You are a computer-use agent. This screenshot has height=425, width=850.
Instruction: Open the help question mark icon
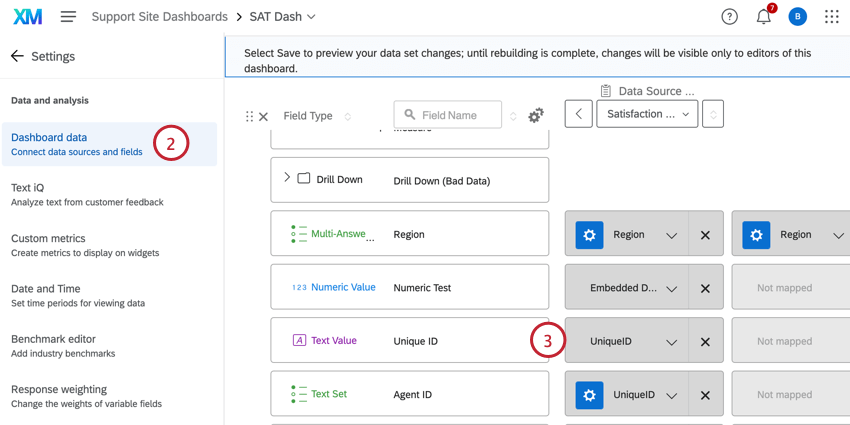pos(730,17)
